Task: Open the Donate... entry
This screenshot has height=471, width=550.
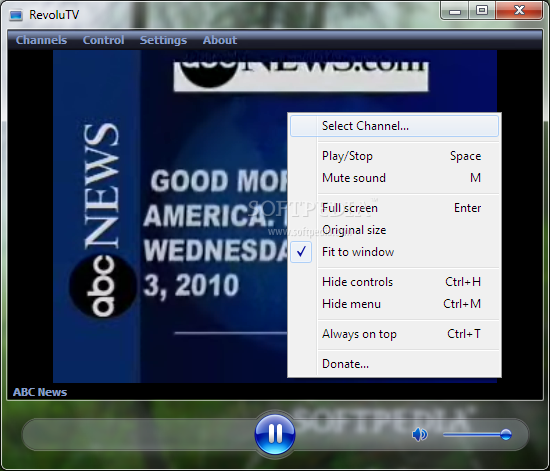Action: 394,364
